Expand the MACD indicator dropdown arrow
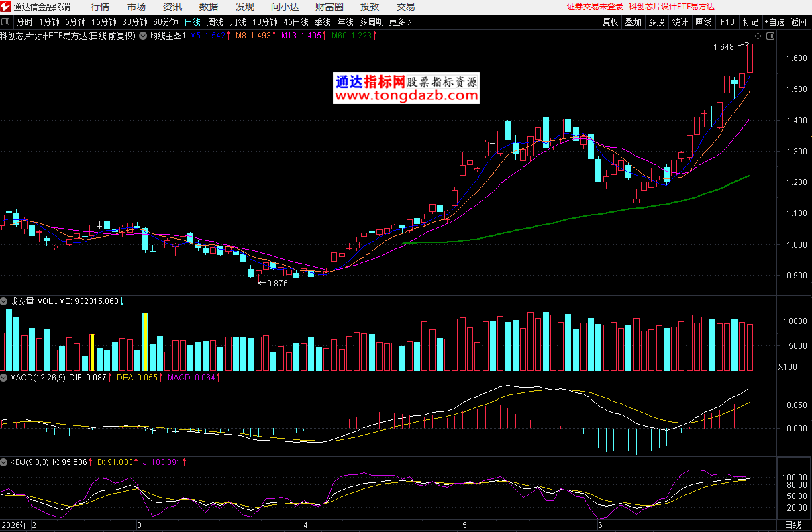The height and width of the screenshot is (532, 812). [x=4, y=378]
